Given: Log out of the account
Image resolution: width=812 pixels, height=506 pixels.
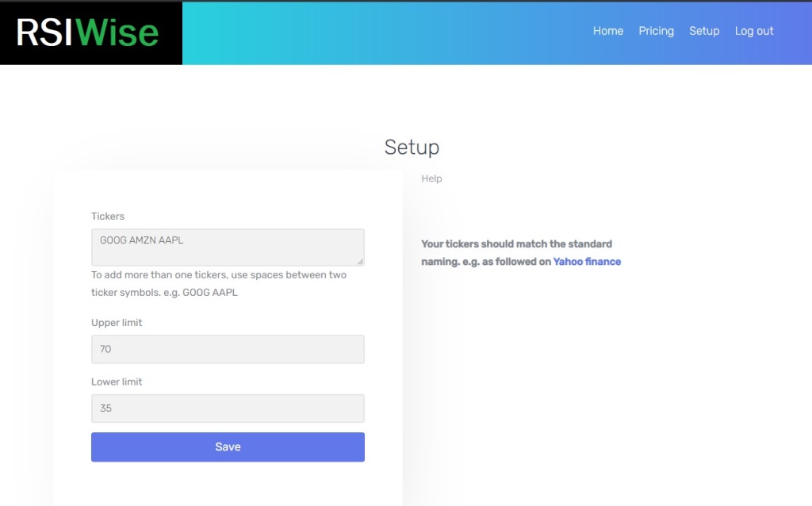Looking at the screenshot, I should [x=753, y=31].
